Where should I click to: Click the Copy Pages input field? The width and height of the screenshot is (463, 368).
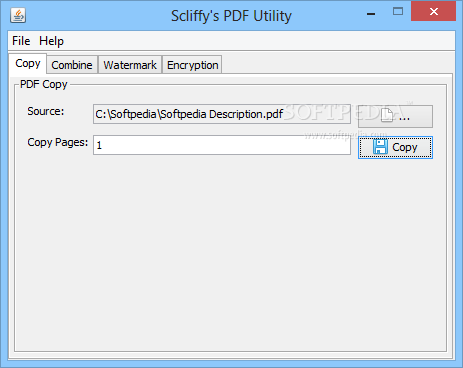pos(222,145)
